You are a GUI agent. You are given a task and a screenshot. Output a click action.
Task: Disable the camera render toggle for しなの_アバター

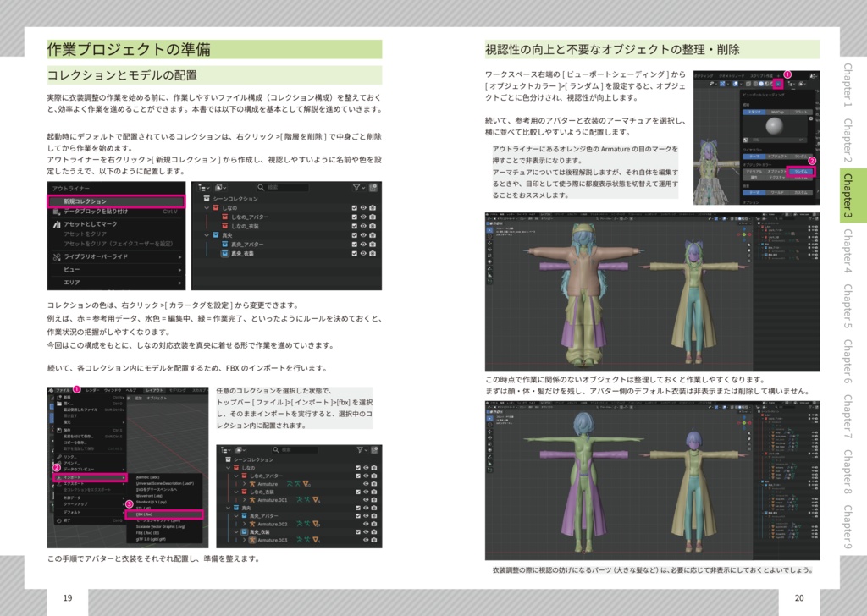tap(373, 217)
